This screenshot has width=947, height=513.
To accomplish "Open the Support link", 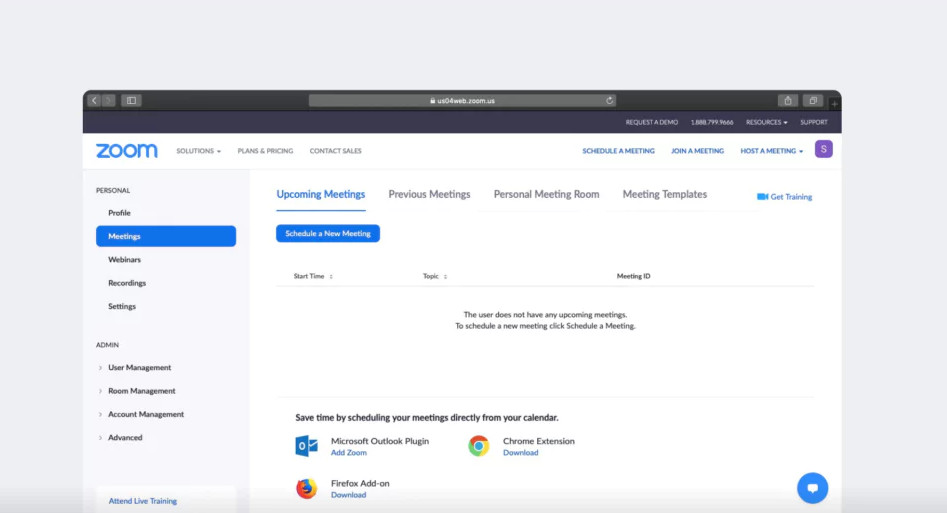I will pos(814,122).
